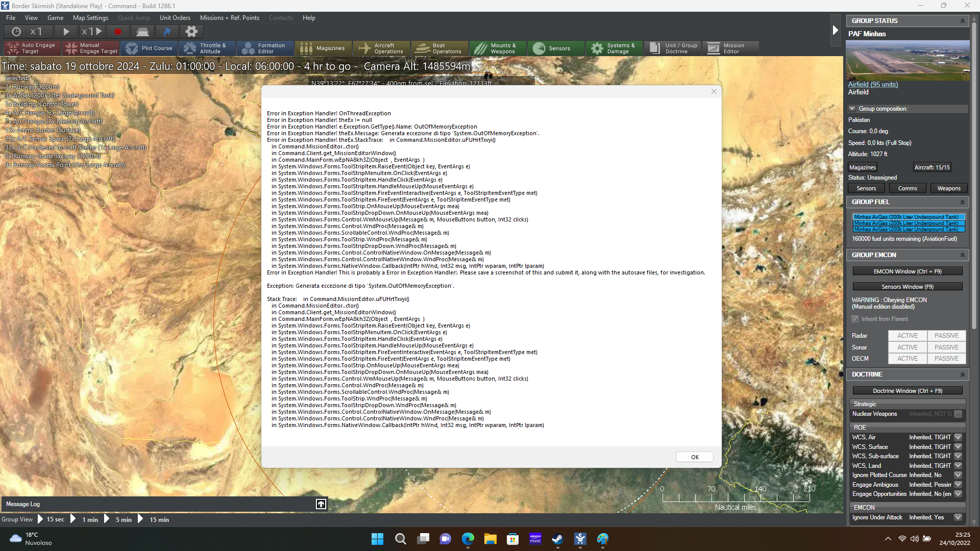Click Aircraft: 15/15 button

(x=932, y=167)
